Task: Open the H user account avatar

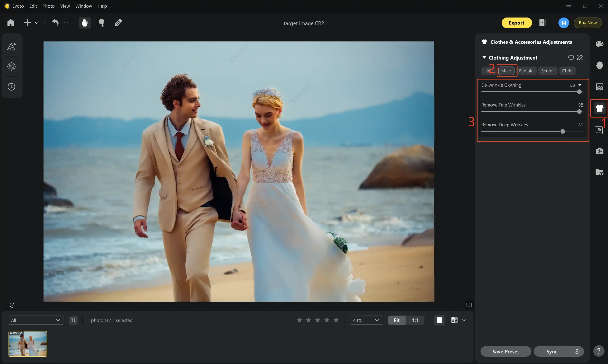Action: (564, 23)
